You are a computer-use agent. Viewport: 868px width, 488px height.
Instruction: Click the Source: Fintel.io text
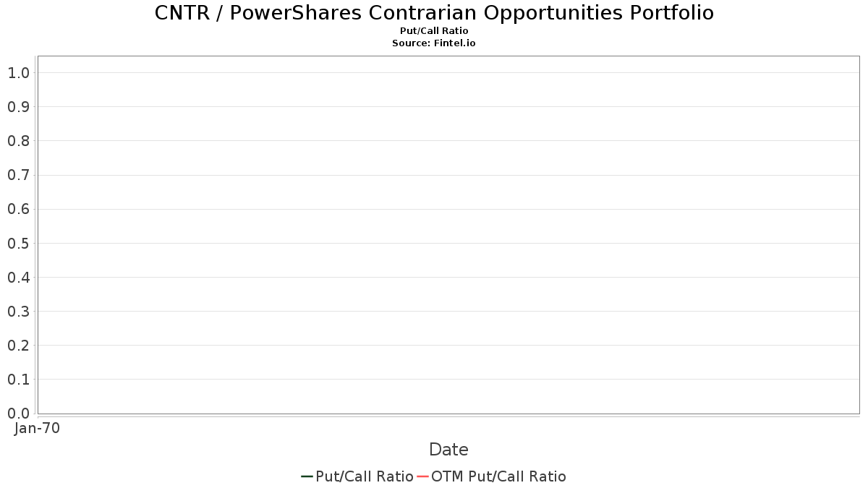click(434, 43)
